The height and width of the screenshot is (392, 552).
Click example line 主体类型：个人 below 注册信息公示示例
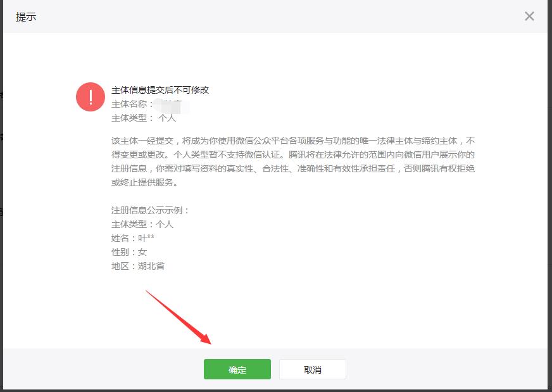142,224
